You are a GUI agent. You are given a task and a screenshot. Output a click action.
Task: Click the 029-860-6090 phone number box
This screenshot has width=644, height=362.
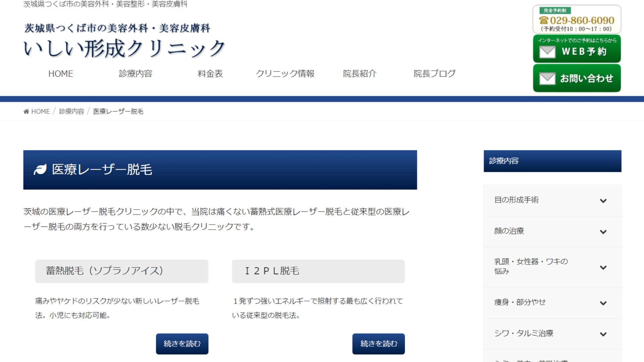click(x=577, y=19)
